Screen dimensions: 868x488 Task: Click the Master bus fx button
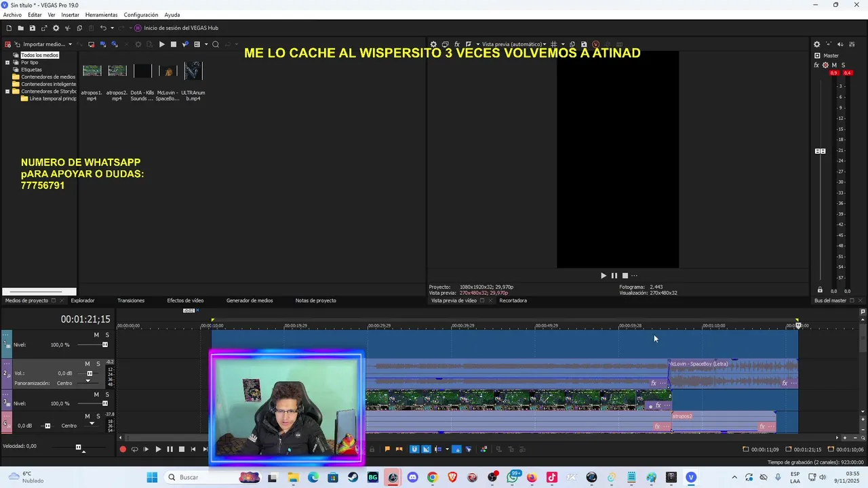pyautogui.click(x=816, y=65)
